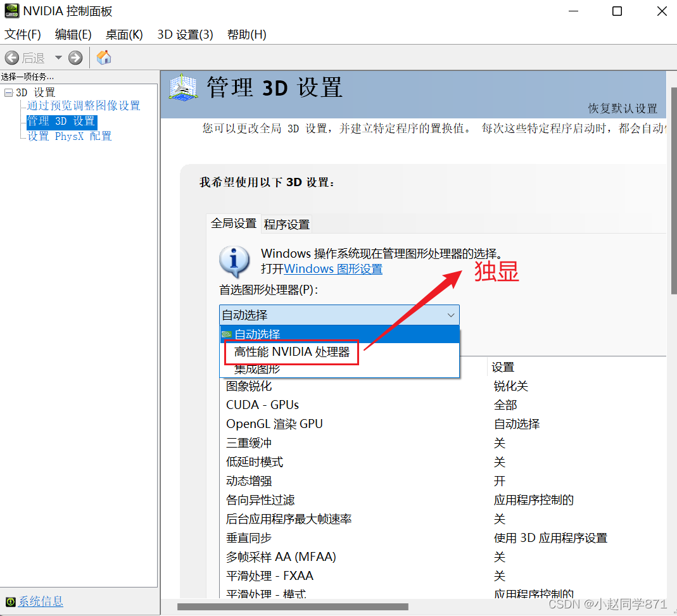Click the system information icon at bottom-left
This screenshot has width=677, height=616.
click(10, 601)
